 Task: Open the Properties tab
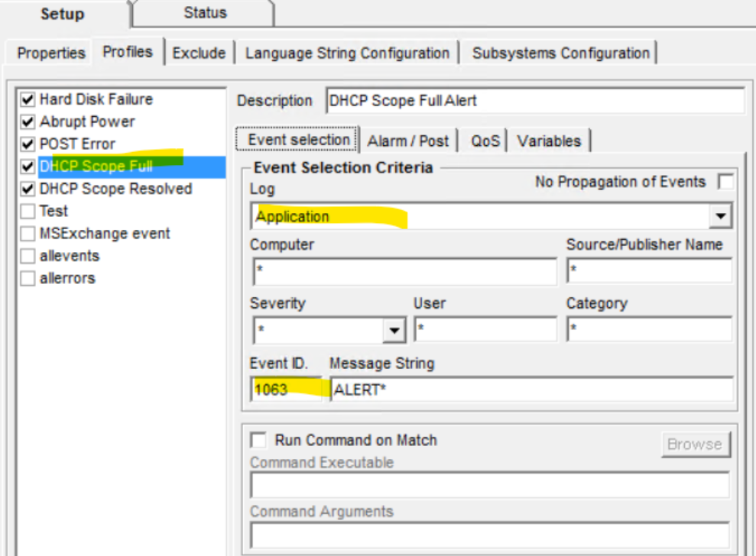pyautogui.click(x=50, y=53)
